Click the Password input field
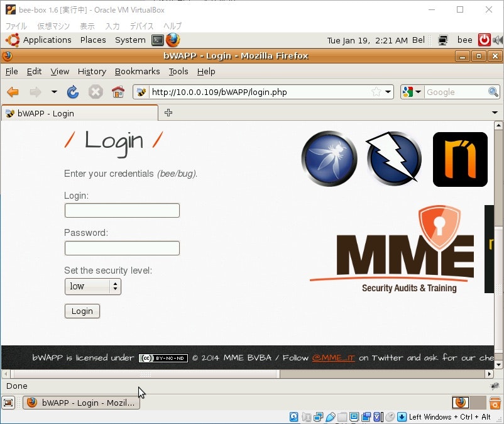The width and height of the screenshot is (504, 424). tap(122, 248)
